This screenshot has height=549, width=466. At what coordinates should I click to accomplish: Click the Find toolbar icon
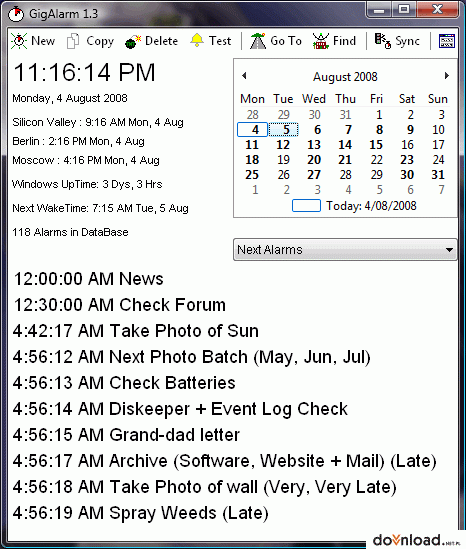tap(321, 41)
